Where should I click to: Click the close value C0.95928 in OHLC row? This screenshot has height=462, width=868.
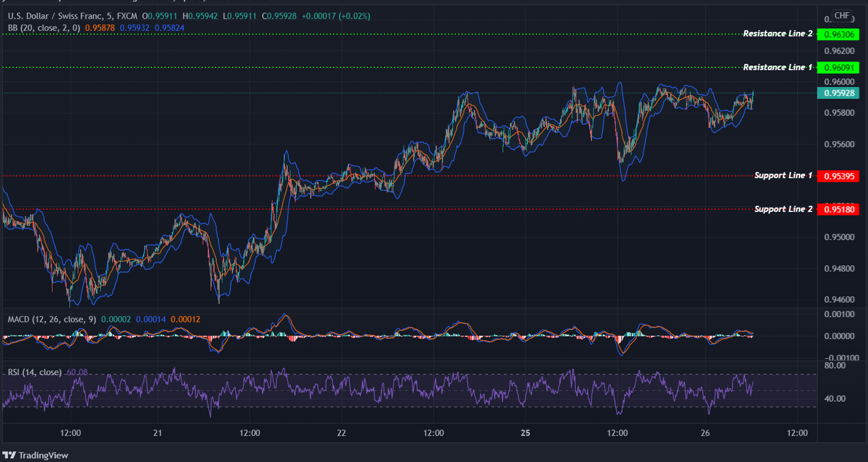tap(278, 16)
